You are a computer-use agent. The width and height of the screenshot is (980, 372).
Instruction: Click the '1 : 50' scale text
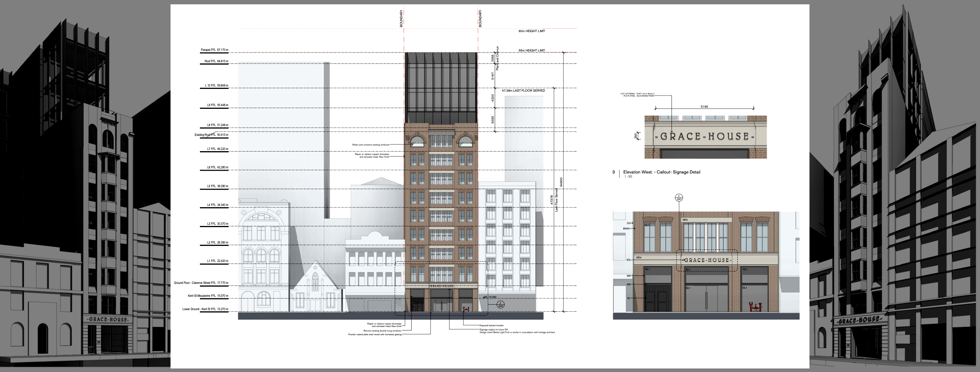[x=629, y=177]
